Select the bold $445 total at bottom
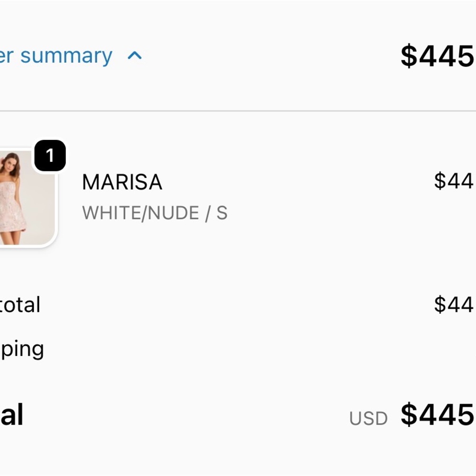The height and width of the screenshot is (476, 476). (x=438, y=415)
